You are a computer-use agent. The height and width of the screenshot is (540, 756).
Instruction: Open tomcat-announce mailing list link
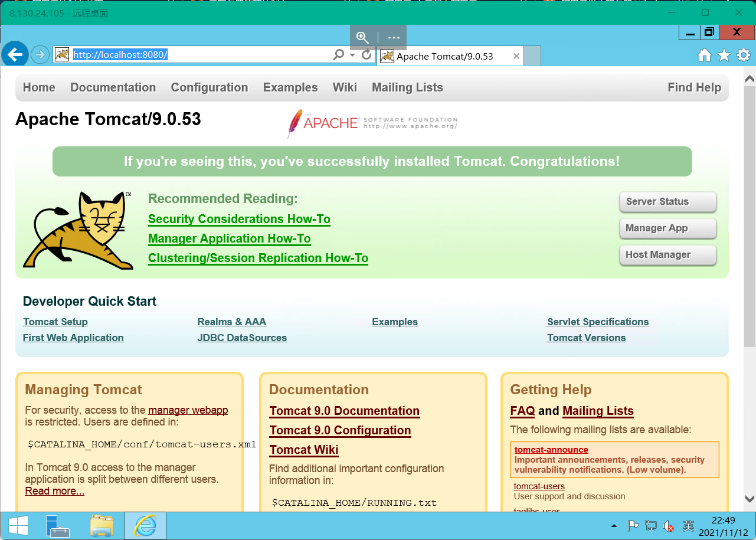pos(551,450)
